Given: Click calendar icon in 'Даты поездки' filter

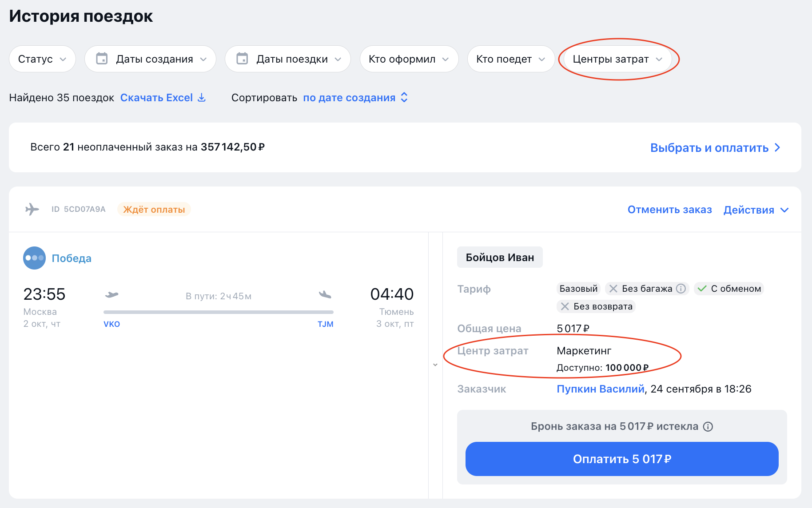Looking at the screenshot, I should pyautogui.click(x=242, y=59).
